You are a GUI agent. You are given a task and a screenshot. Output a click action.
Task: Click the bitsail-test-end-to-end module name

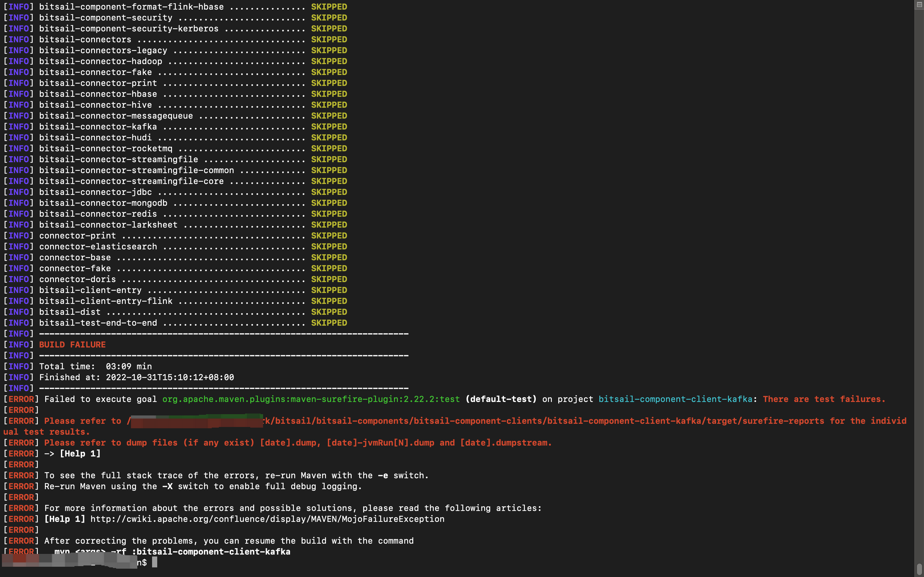(98, 323)
